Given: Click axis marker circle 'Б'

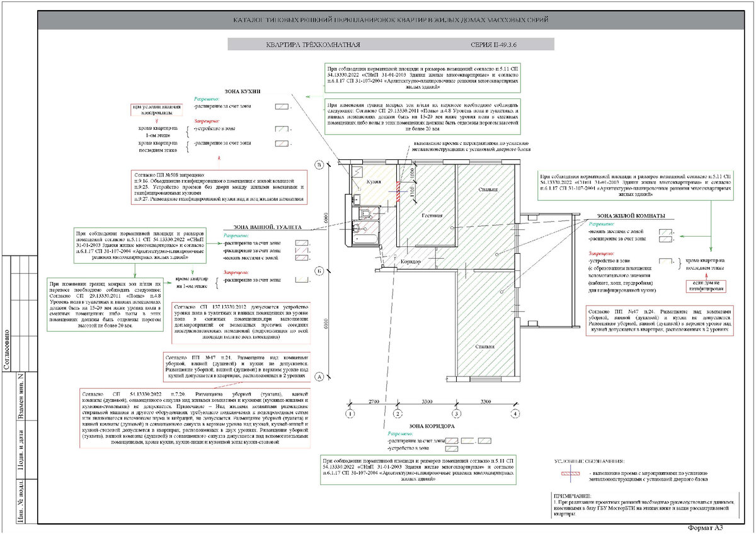Looking at the screenshot, I should [x=319, y=270].
